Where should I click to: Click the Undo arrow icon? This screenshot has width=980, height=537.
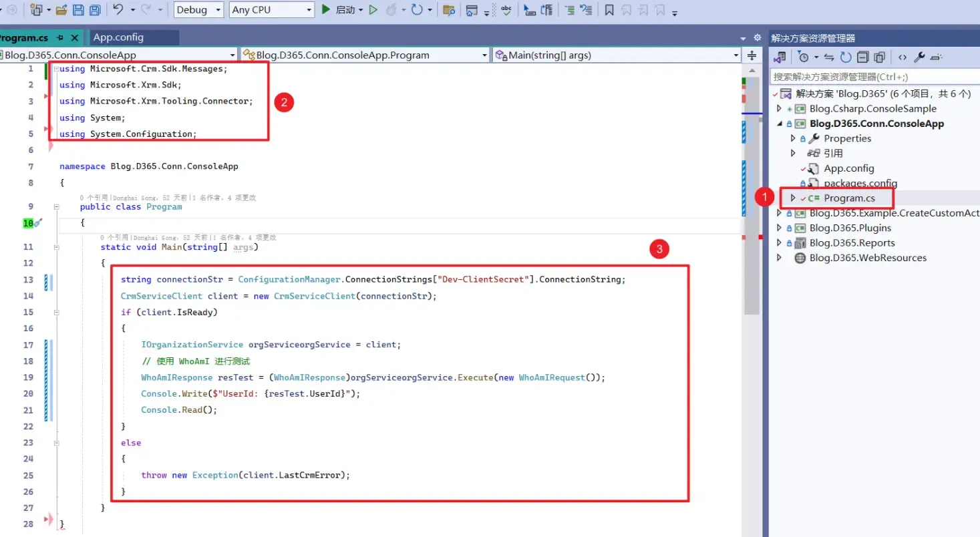pos(118,10)
